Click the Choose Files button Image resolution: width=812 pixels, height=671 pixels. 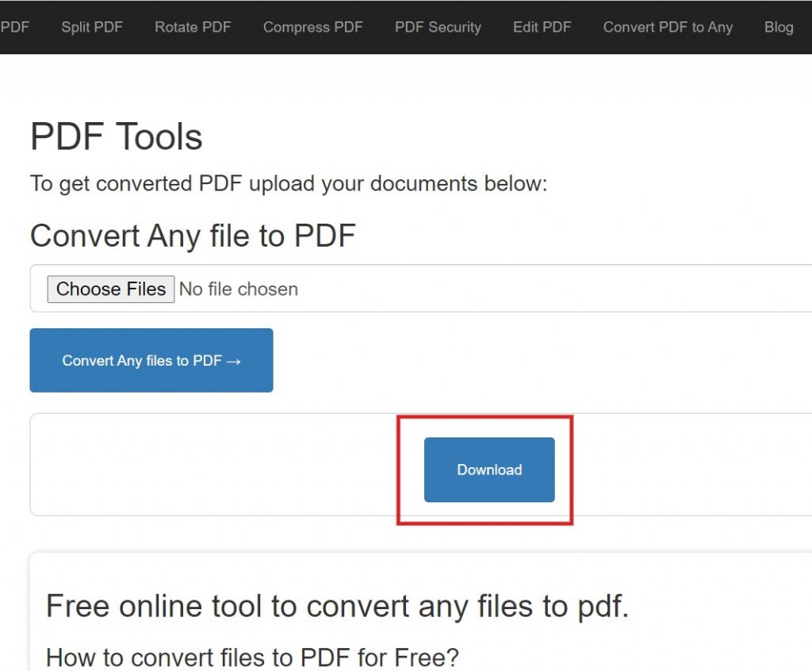pyautogui.click(x=111, y=289)
